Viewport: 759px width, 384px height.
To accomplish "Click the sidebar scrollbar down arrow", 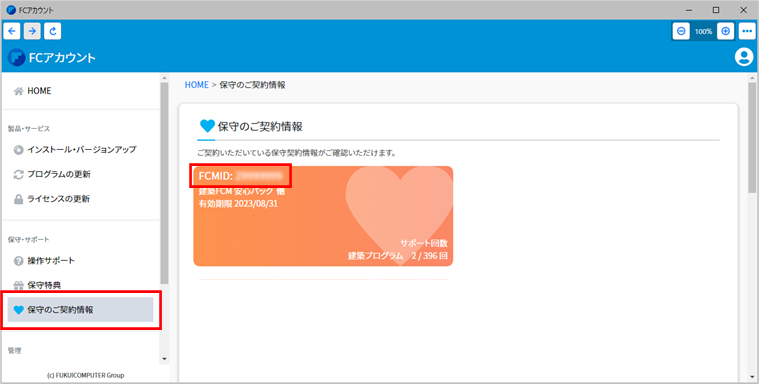I will (x=164, y=359).
